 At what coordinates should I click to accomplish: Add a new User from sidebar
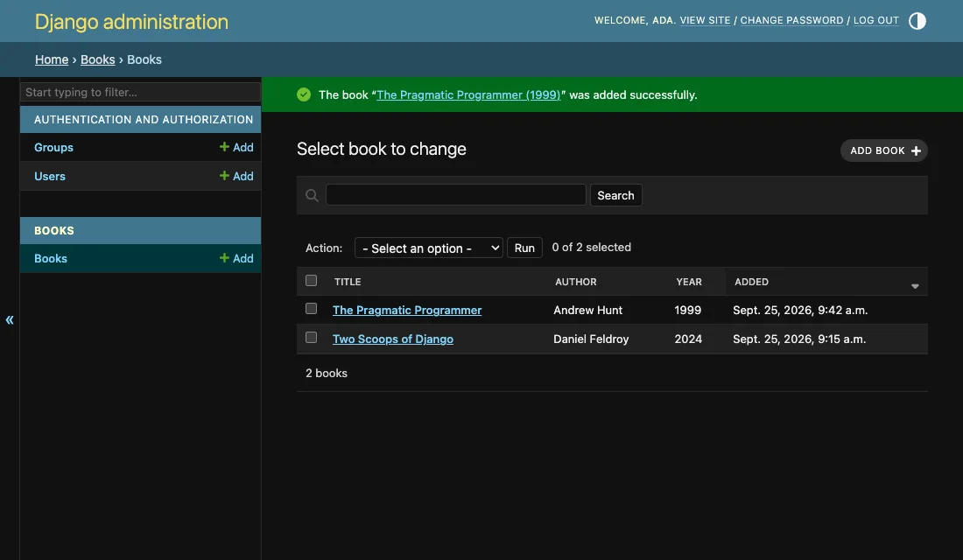tap(236, 176)
